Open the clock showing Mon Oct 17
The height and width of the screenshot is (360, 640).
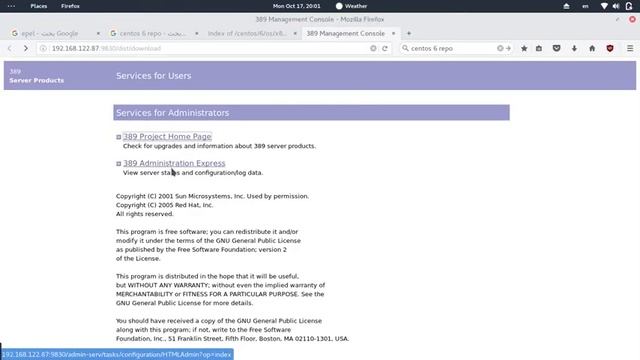point(297,6)
